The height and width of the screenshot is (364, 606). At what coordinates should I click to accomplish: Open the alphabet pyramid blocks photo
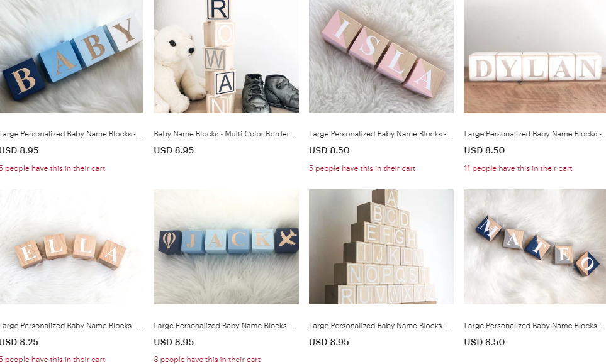(x=381, y=246)
